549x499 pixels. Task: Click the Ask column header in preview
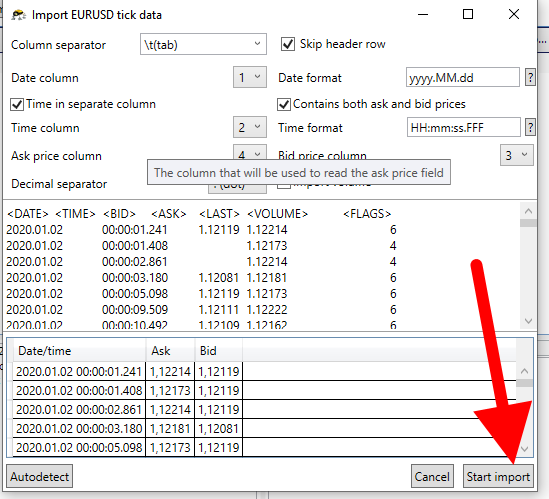(x=170, y=351)
